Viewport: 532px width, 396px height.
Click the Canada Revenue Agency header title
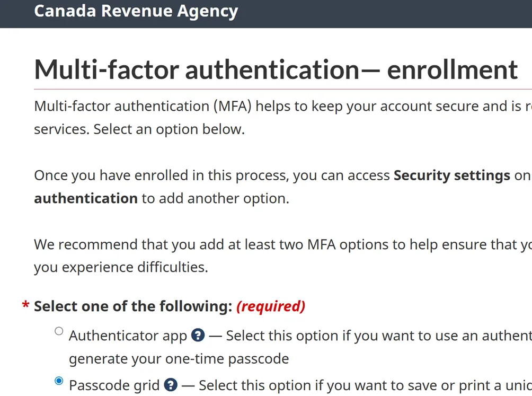(136, 11)
